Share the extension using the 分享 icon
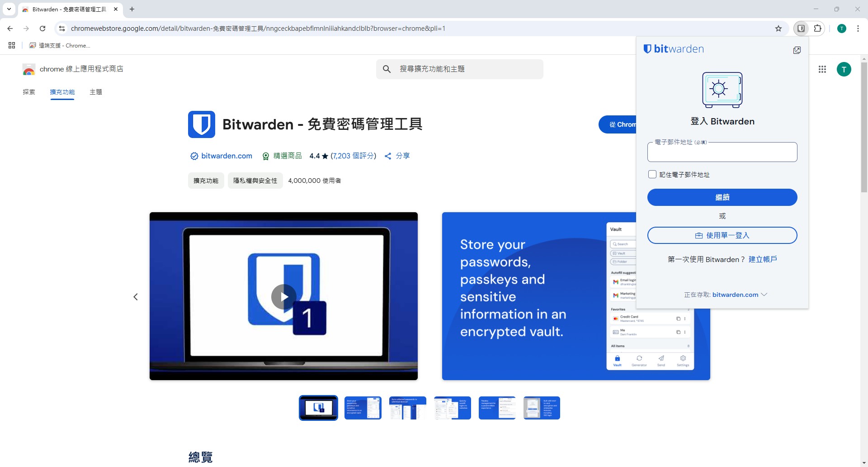This screenshot has width=868, height=467. (x=388, y=156)
